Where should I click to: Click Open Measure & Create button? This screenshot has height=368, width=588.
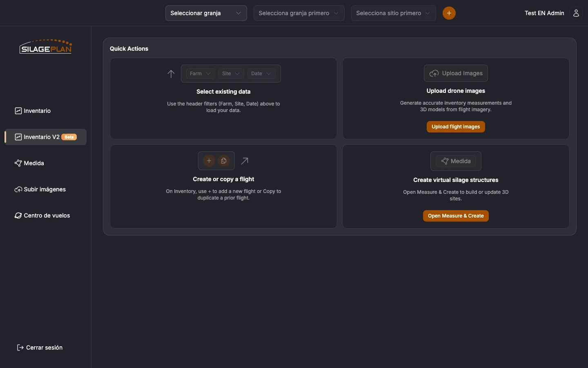tap(456, 216)
